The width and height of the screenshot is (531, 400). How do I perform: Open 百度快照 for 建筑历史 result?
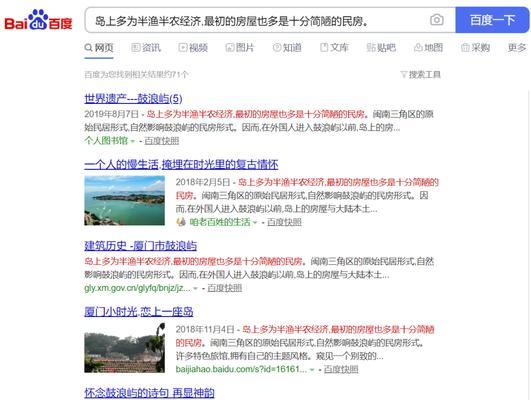pyautogui.click(x=225, y=288)
